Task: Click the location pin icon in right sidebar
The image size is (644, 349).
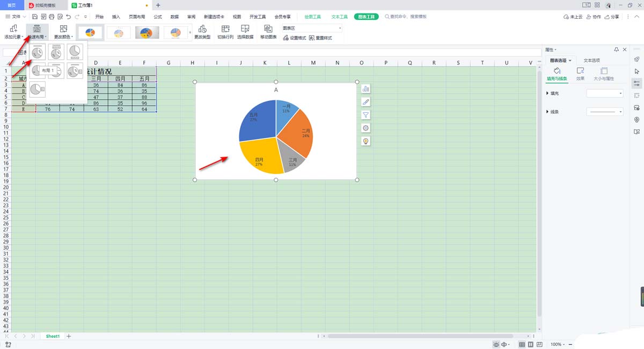Action: (x=636, y=120)
